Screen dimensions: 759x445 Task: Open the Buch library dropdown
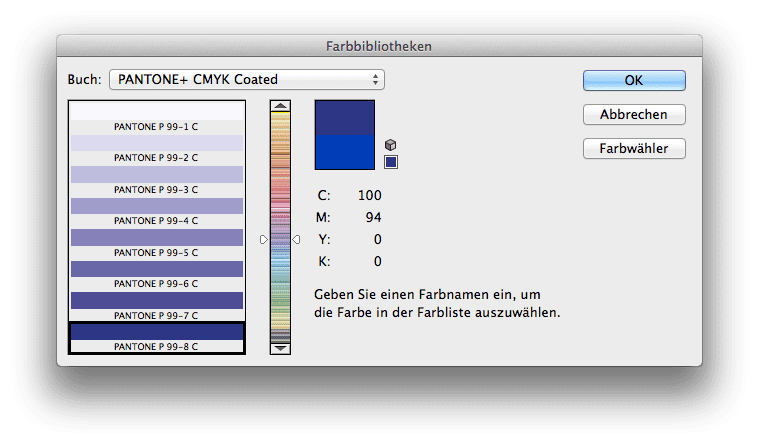point(247,79)
